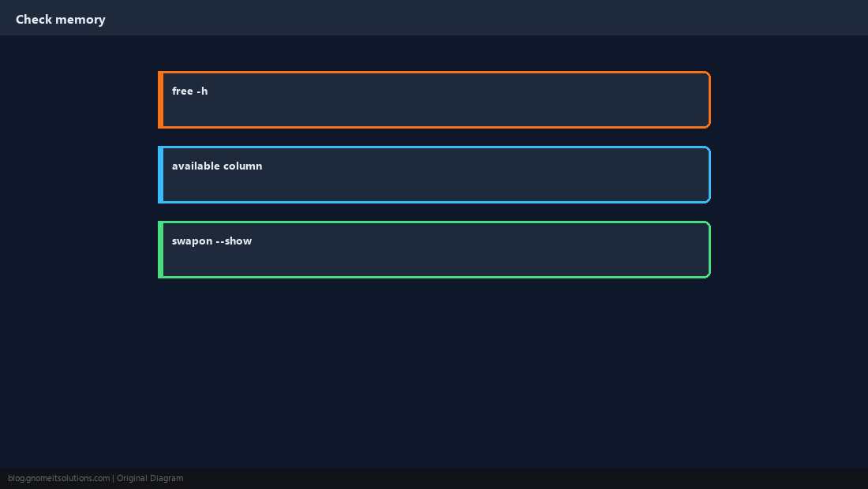Click the blue accent bar on the available column card
The width and height of the screenshot is (868, 489).
pyautogui.click(x=160, y=175)
